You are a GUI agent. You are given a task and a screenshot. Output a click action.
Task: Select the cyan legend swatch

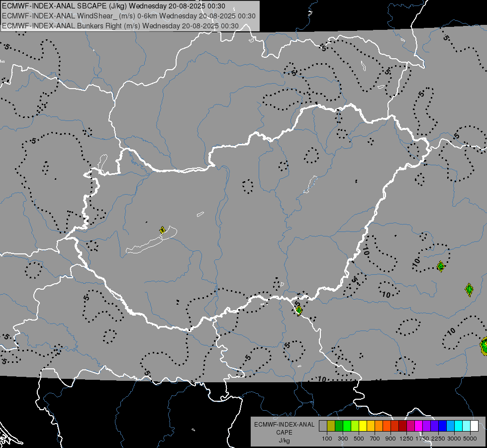point(459,426)
